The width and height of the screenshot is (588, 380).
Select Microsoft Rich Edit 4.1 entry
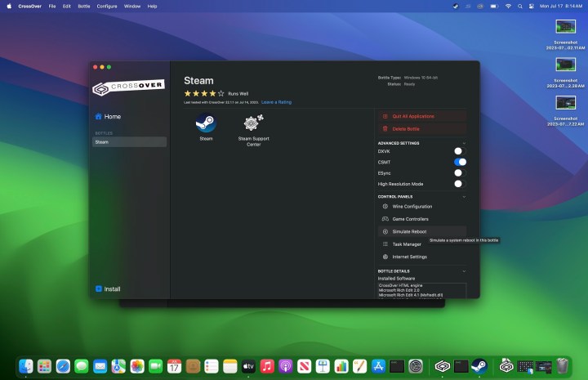(411, 295)
